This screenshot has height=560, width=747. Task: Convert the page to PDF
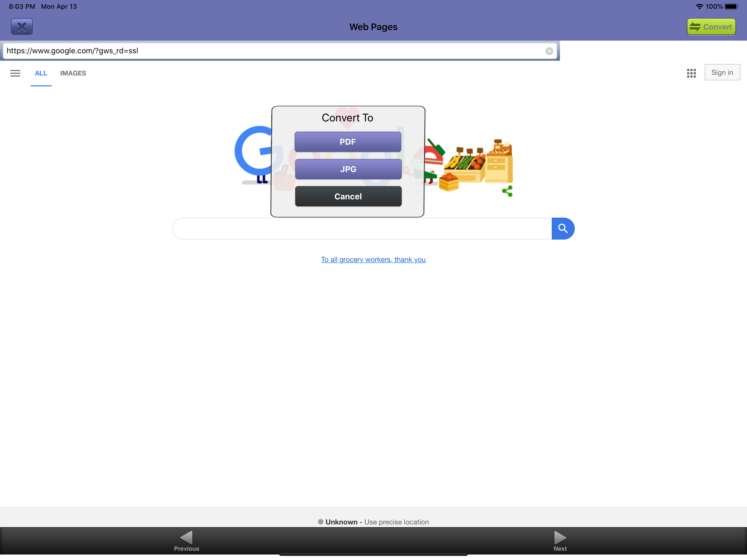(348, 142)
